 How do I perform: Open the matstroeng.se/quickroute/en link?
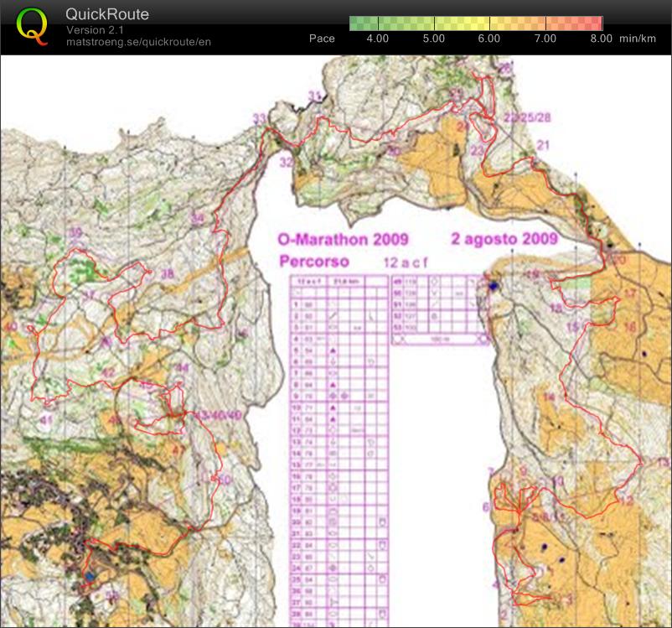(138, 43)
